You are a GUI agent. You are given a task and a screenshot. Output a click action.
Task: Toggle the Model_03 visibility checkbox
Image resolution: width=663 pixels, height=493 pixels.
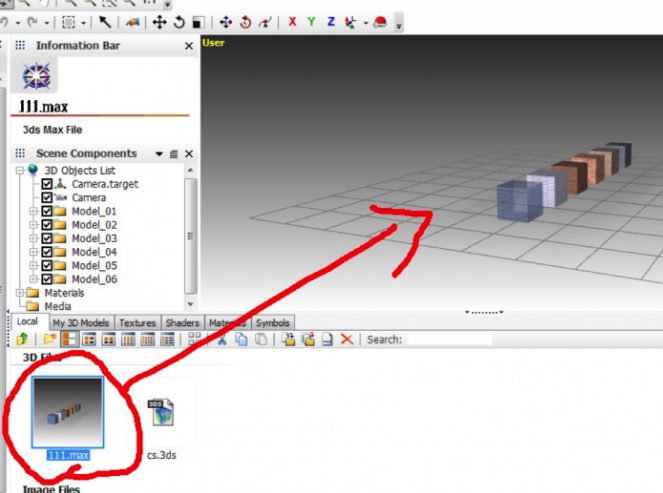point(47,238)
